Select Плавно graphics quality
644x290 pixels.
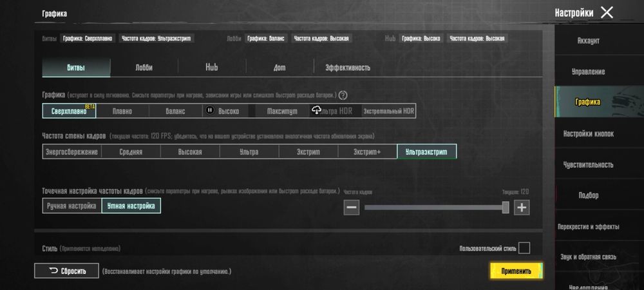[x=122, y=111]
